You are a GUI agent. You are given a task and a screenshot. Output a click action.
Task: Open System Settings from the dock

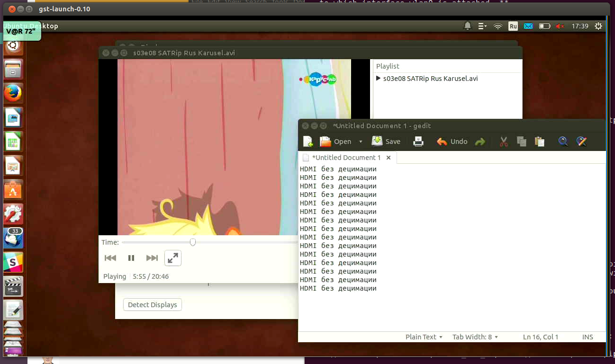(x=13, y=214)
